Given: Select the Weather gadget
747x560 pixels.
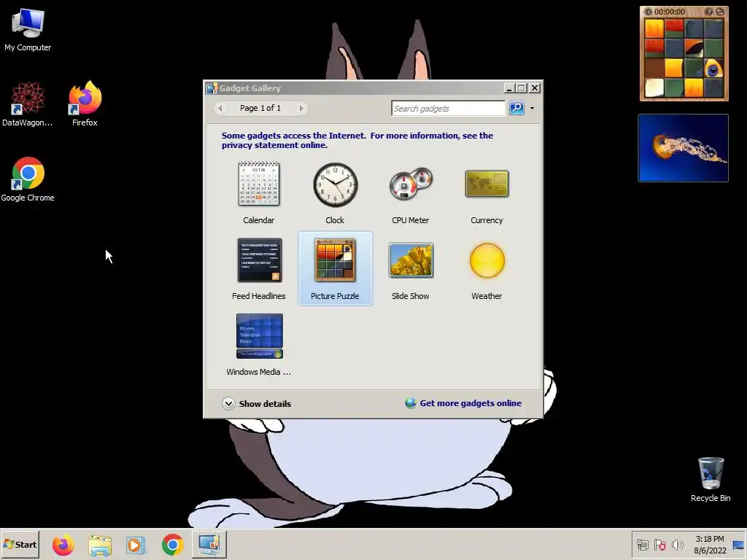Looking at the screenshot, I should pyautogui.click(x=487, y=268).
